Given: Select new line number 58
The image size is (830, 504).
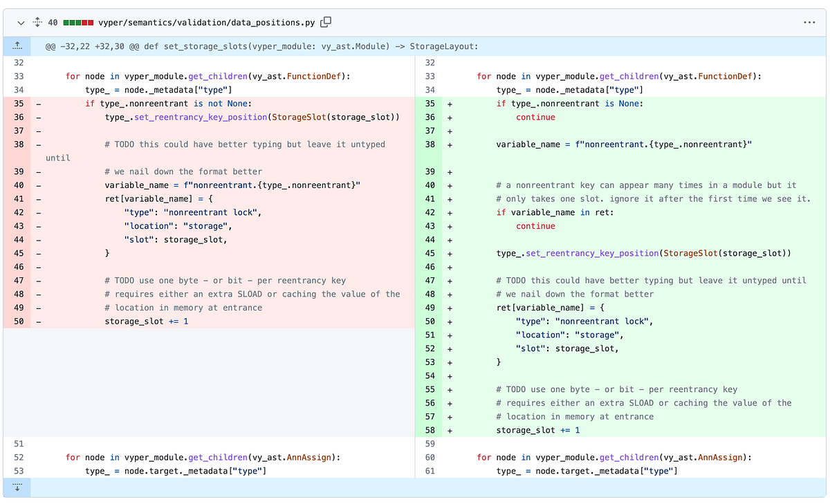Looking at the screenshot, I should point(430,429).
